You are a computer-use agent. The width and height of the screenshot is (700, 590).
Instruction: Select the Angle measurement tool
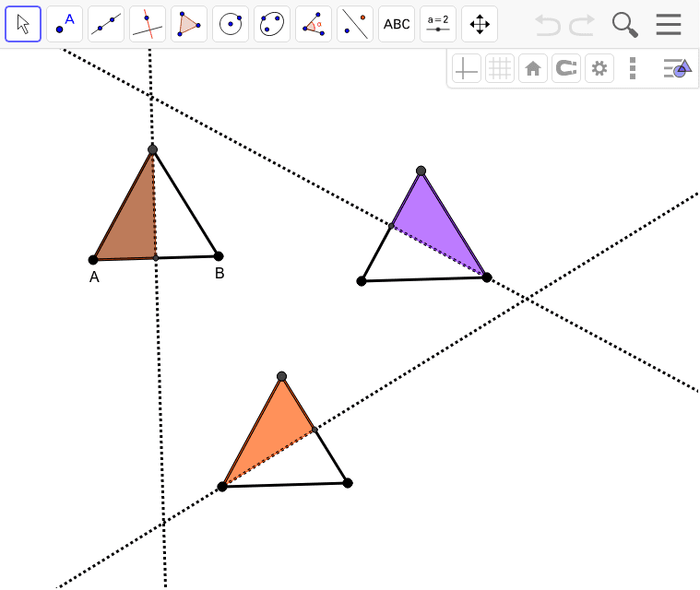tap(314, 24)
